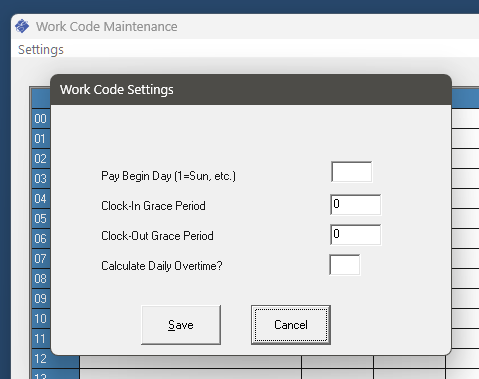Select work code row 03

[x=41, y=179]
